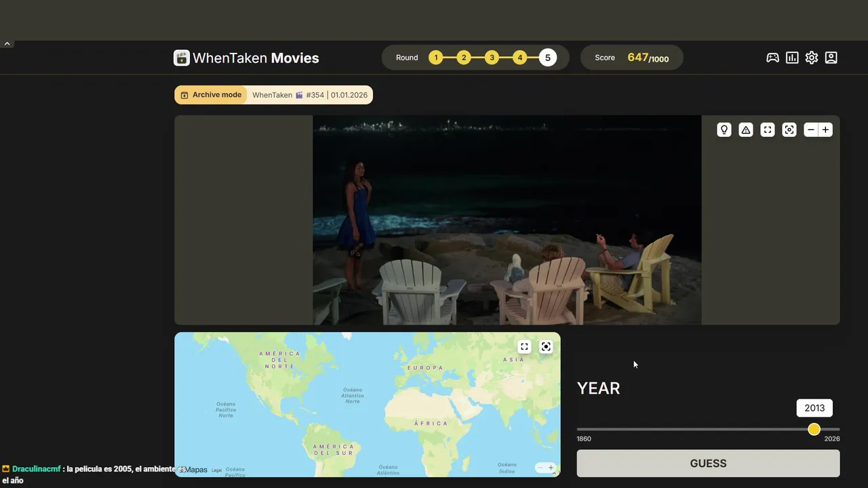Click the Asia label on the map
This screenshot has height=488, width=868.
click(513, 359)
